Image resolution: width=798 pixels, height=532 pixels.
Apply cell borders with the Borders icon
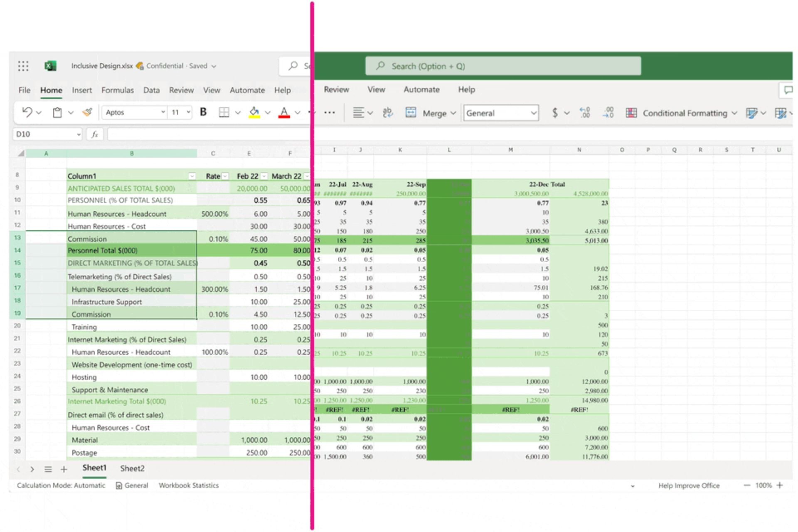(224, 112)
